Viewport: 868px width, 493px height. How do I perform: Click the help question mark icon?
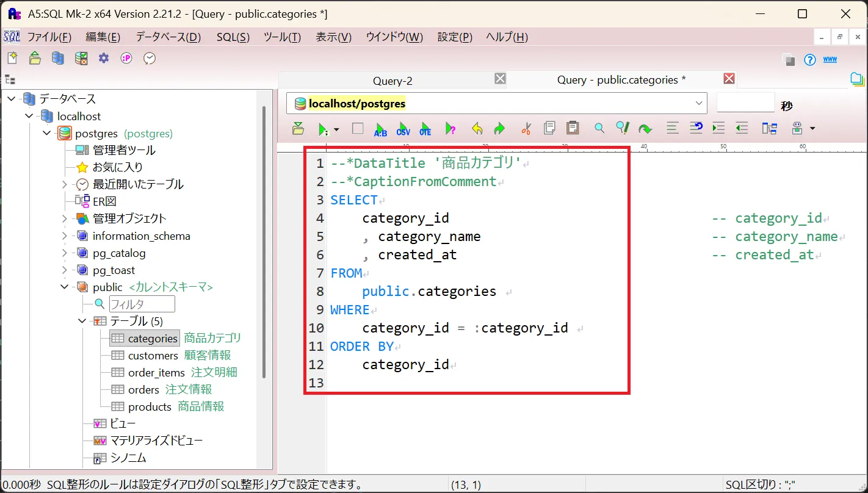pyautogui.click(x=810, y=60)
